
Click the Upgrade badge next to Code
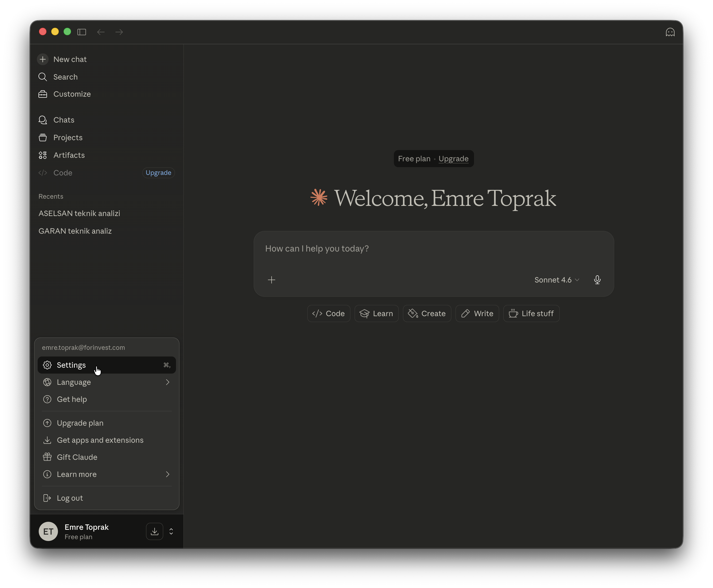click(x=158, y=173)
